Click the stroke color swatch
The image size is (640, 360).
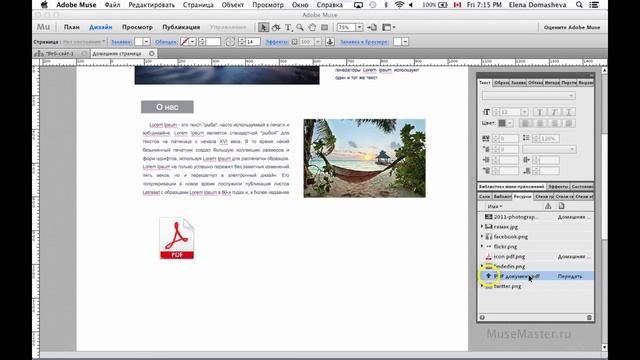pos(184,42)
